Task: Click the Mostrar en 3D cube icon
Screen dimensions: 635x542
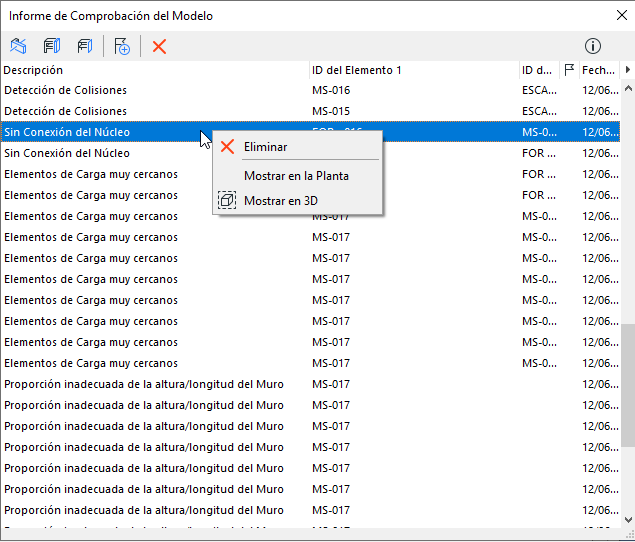Action: [x=227, y=201]
